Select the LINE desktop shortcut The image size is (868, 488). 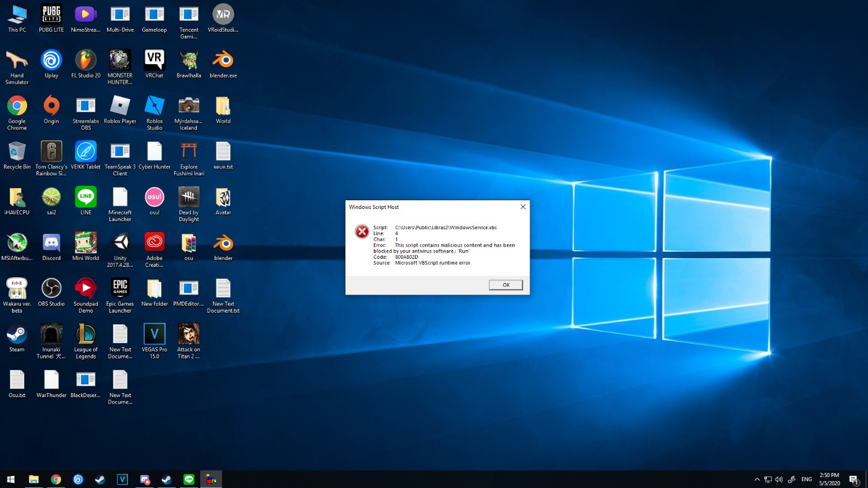pos(86,201)
